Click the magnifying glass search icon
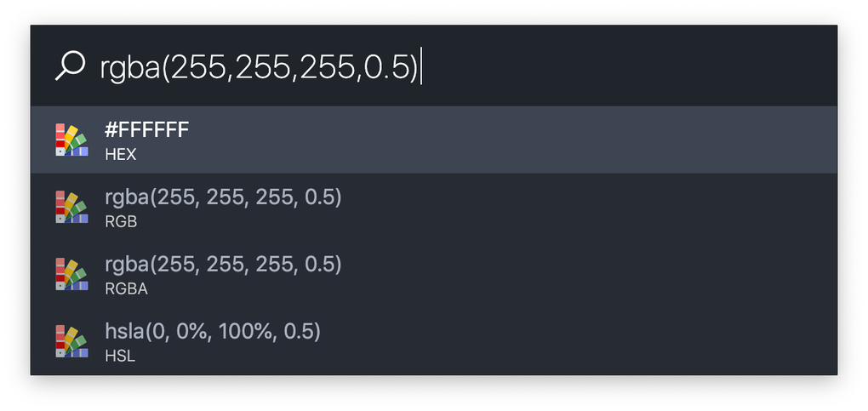Image resolution: width=868 pixels, height=411 pixels. click(71, 66)
